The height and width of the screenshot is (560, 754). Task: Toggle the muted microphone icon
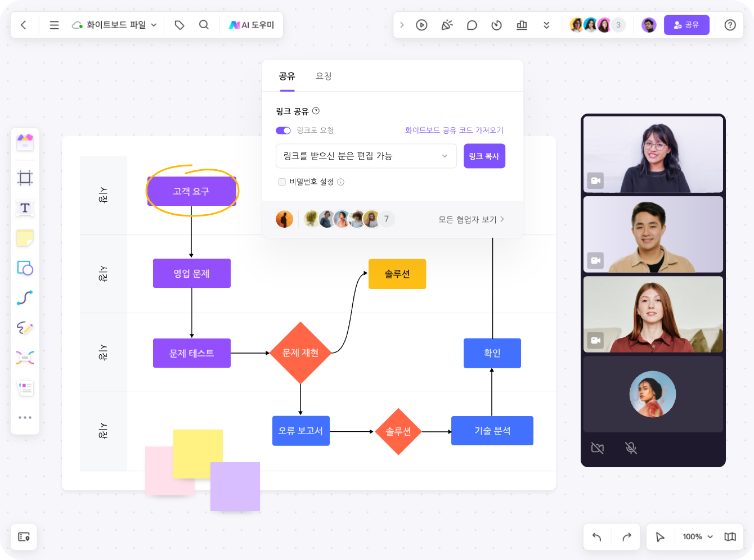click(631, 448)
